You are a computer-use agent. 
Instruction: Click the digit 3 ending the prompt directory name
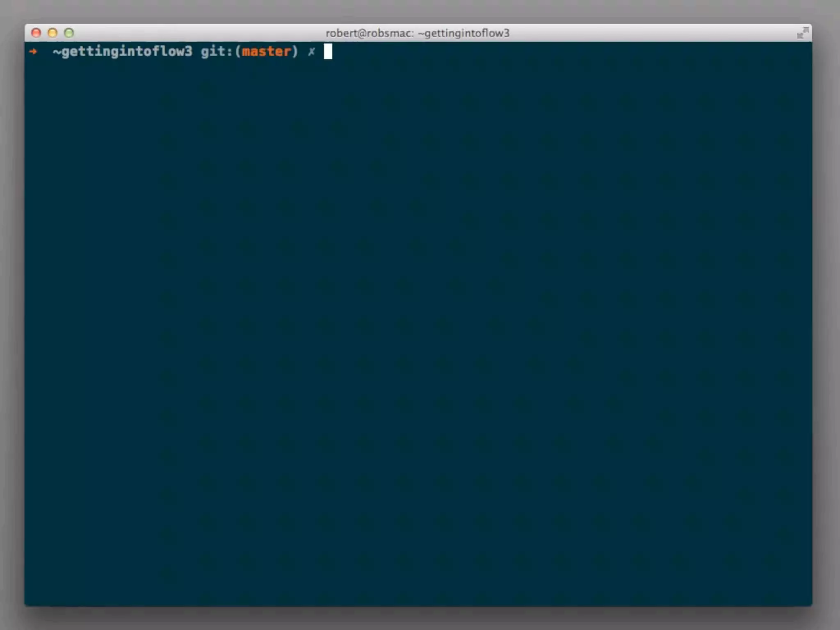pos(188,52)
